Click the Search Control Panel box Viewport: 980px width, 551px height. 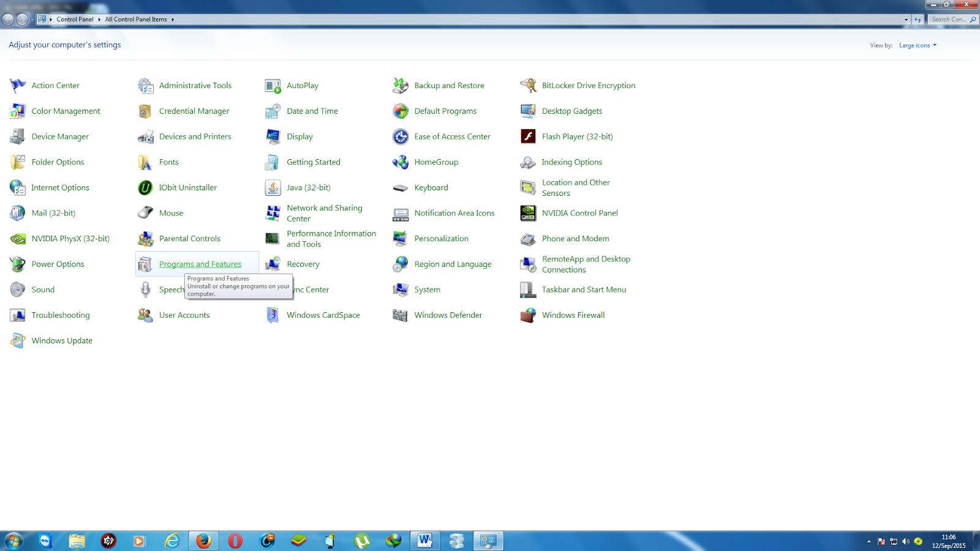click(952, 20)
